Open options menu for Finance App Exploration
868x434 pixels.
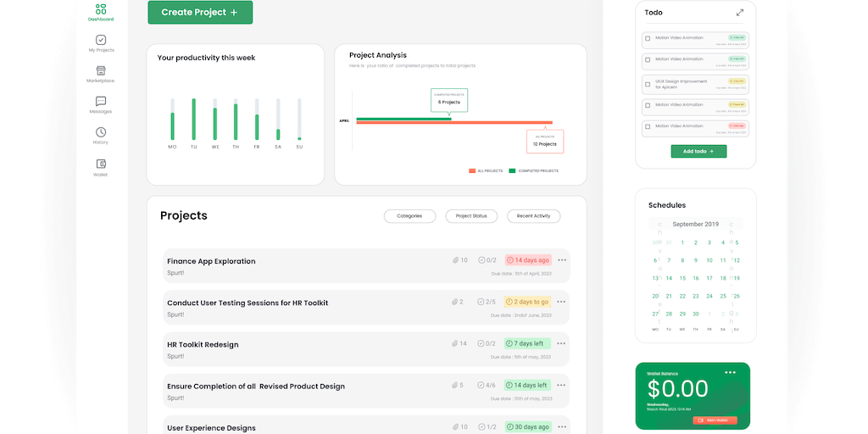coord(562,260)
